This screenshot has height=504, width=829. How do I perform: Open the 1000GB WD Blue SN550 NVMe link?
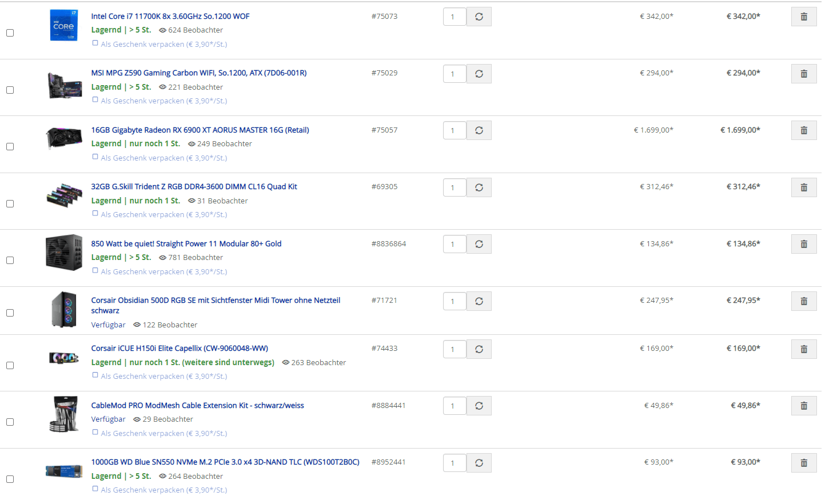(x=225, y=462)
